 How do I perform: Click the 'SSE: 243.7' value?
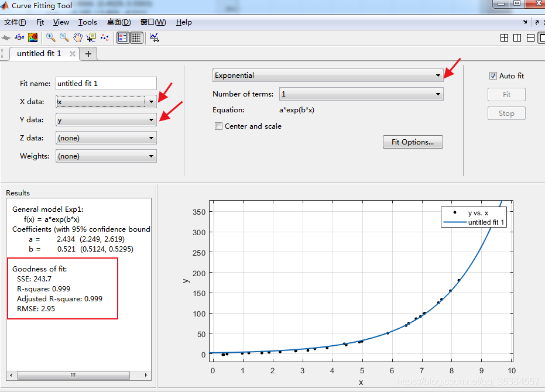coord(34,278)
